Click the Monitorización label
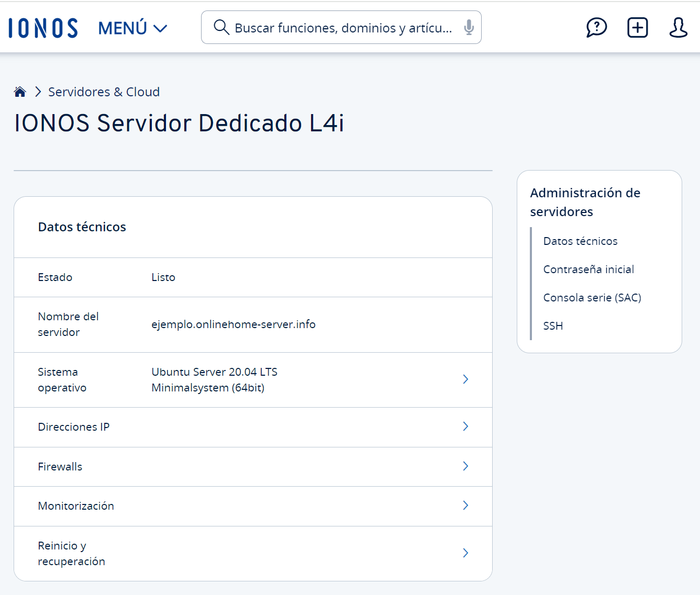Image resolution: width=700 pixels, height=595 pixels. click(x=76, y=506)
